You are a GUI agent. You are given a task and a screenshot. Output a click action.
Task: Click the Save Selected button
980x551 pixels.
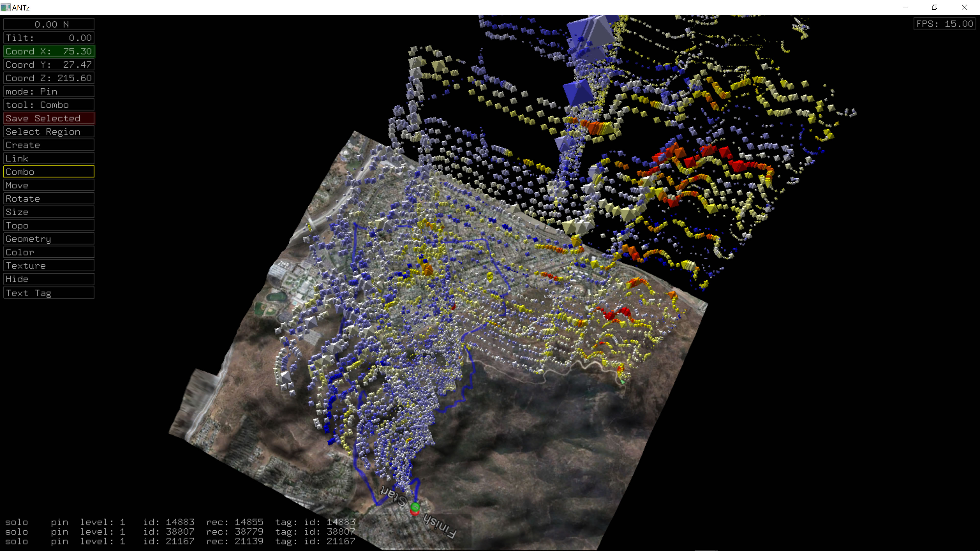click(49, 118)
